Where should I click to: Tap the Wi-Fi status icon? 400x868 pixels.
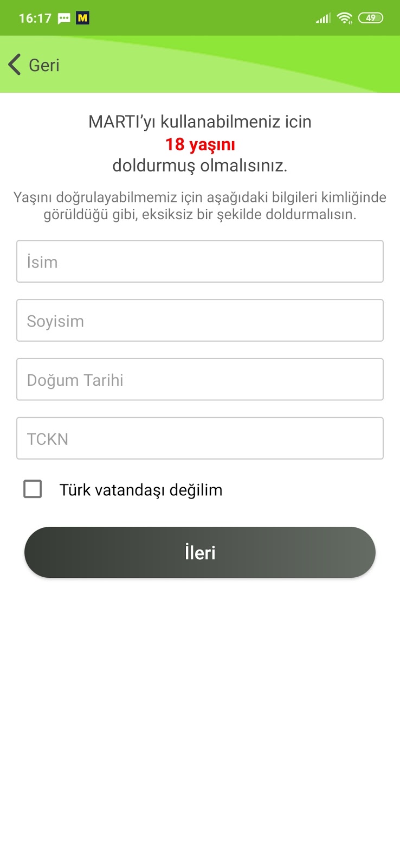coord(344,18)
